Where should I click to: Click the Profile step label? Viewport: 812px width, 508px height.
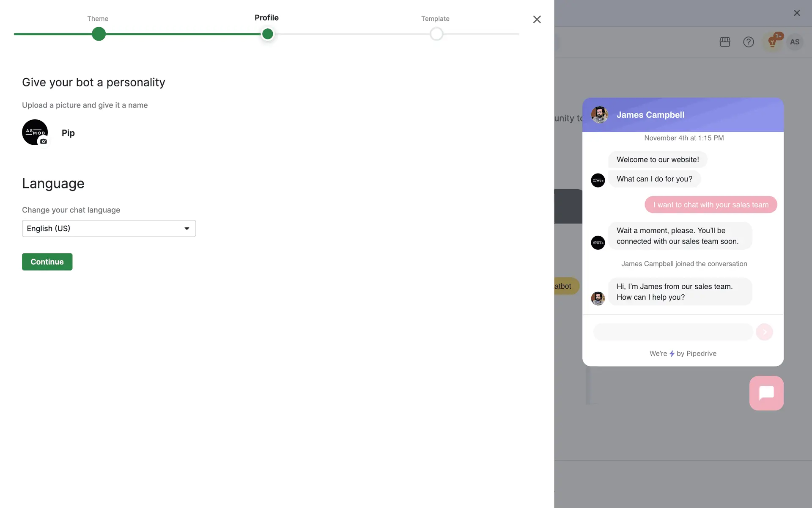[x=266, y=18]
